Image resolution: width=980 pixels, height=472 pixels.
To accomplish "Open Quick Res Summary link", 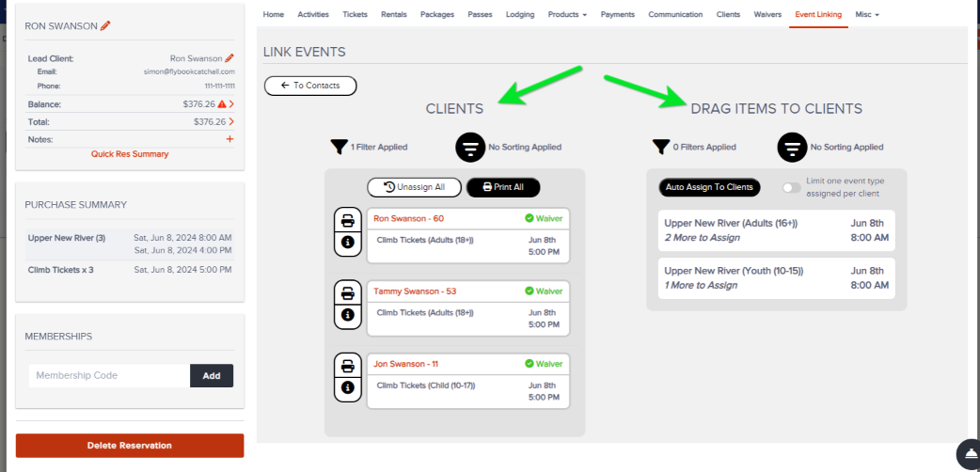I will pyautogui.click(x=130, y=154).
